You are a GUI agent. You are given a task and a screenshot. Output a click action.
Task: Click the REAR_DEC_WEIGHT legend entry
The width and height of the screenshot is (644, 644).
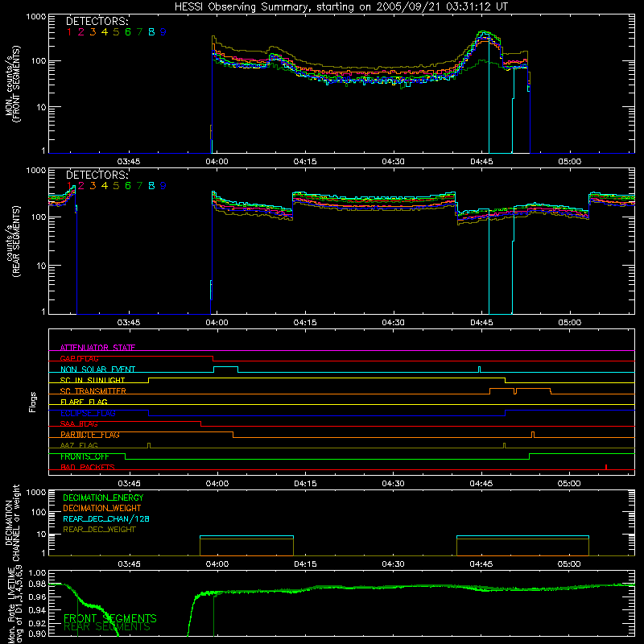pyautogui.click(x=99, y=530)
